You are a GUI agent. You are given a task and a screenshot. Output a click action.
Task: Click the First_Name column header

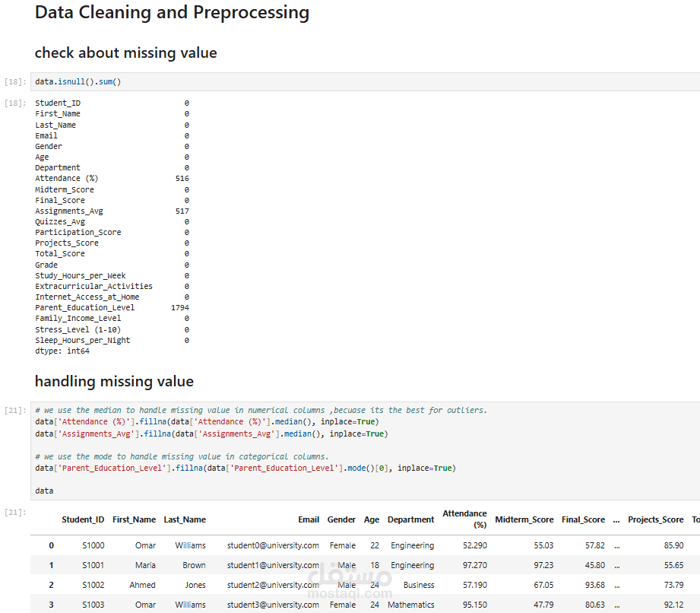134,520
